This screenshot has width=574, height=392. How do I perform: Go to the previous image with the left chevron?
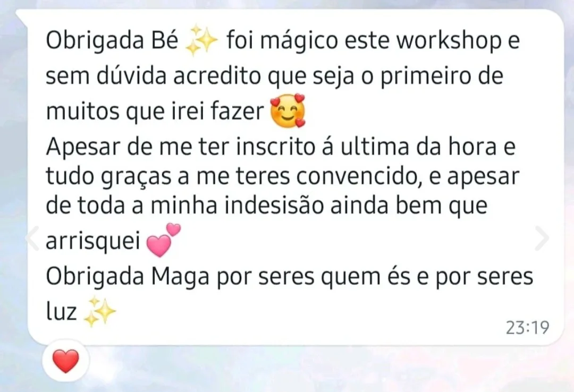click(x=32, y=238)
